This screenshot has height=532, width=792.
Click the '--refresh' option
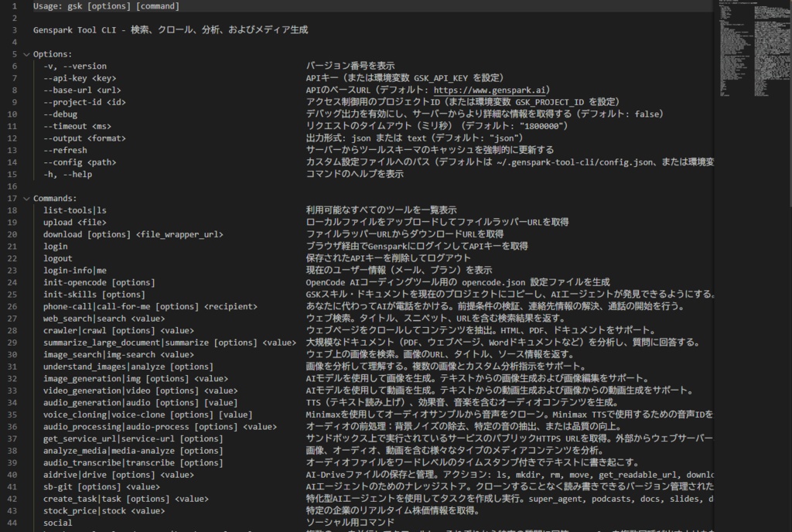coord(65,151)
